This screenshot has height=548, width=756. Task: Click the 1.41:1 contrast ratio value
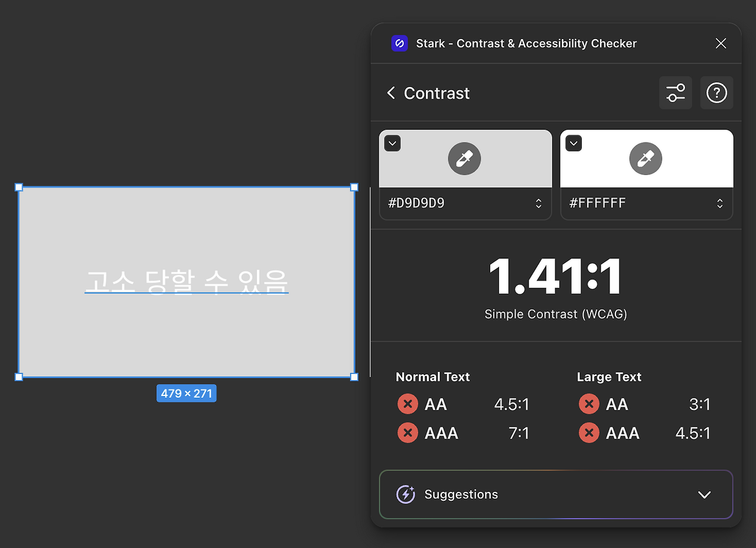[x=556, y=277]
